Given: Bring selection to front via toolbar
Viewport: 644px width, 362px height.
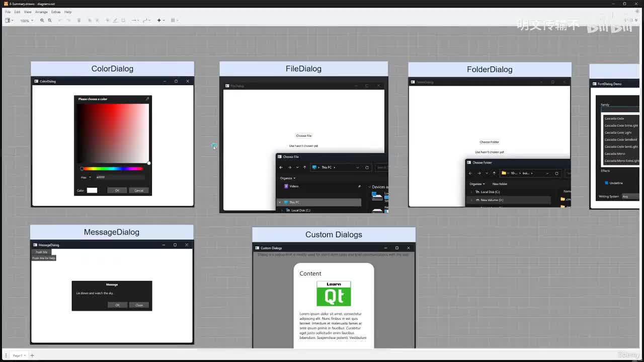Looking at the screenshot, I should coord(90,21).
